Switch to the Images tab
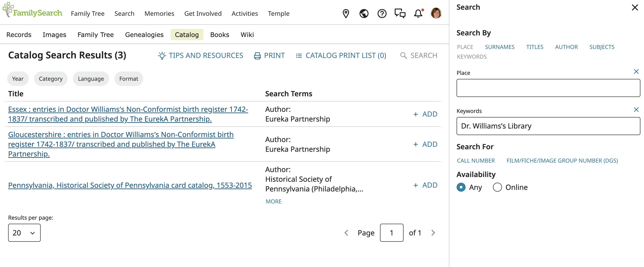 (54, 35)
